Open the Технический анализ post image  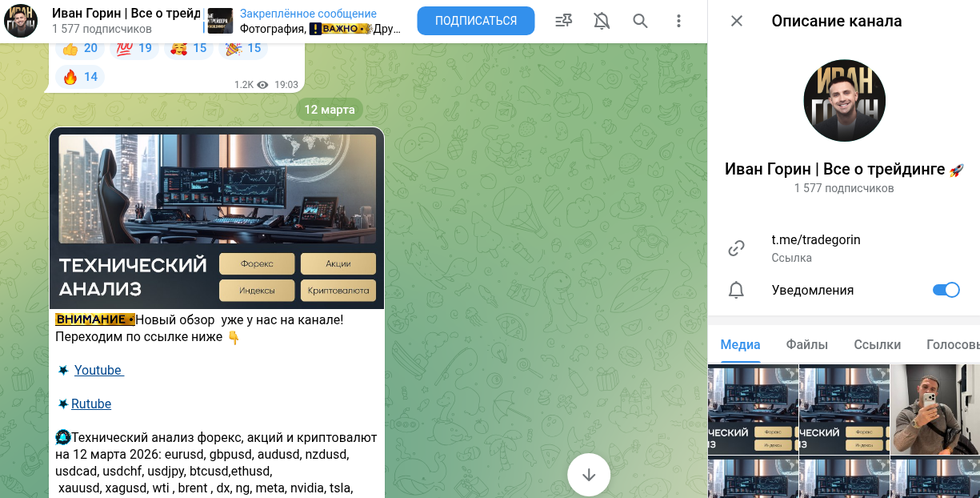click(216, 218)
